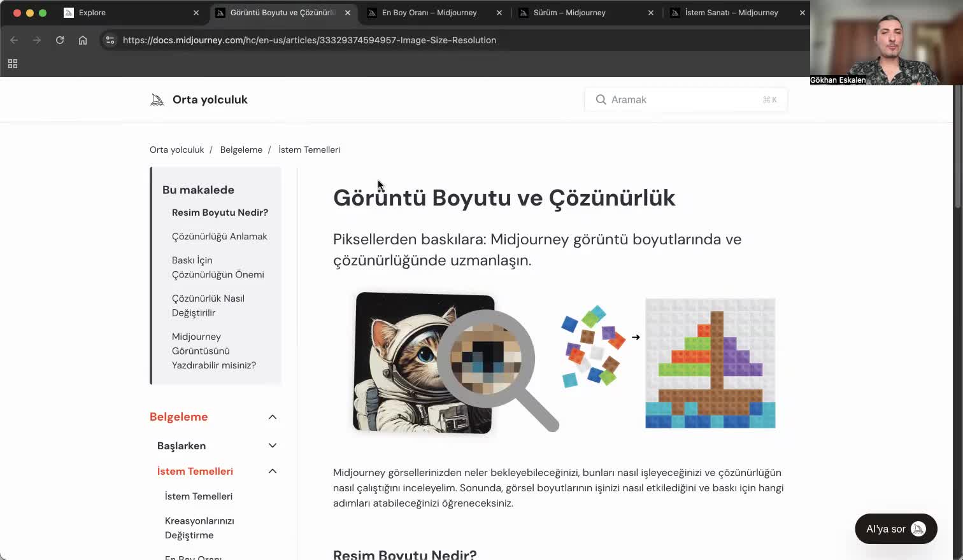Click the search magnifier icon
The width and height of the screenshot is (963, 560).
click(x=601, y=100)
